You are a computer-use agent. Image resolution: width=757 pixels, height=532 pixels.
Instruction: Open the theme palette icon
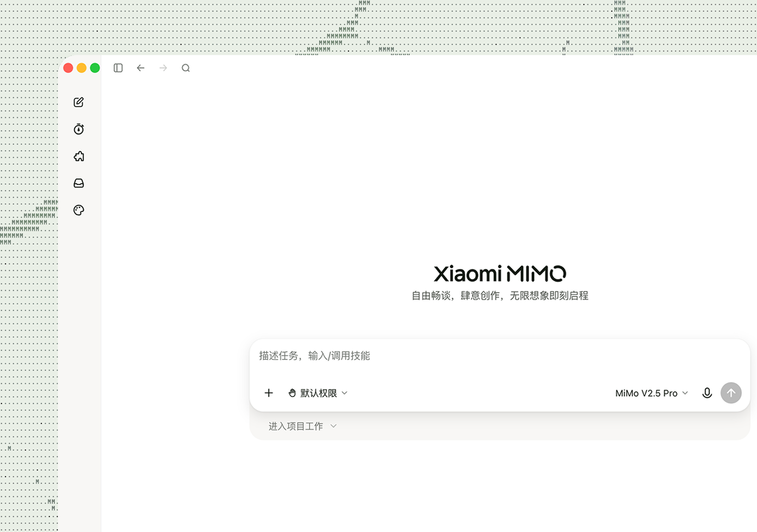[x=79, y=210]
